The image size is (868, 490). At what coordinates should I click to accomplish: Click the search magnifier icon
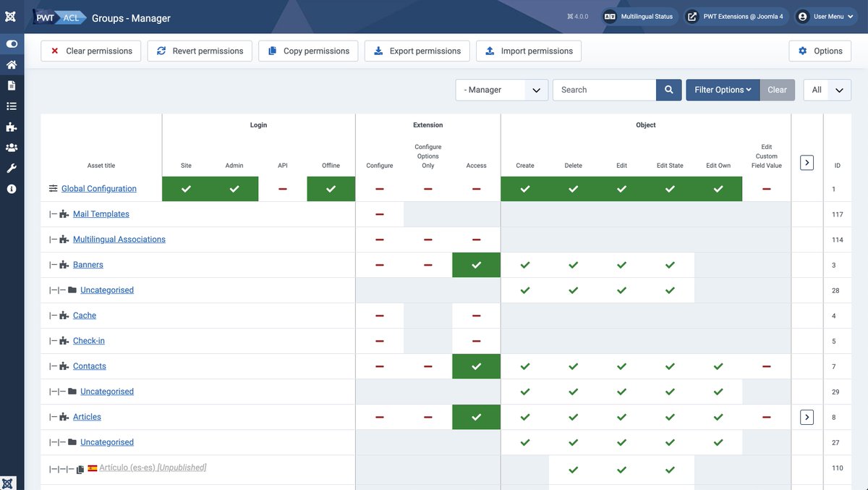pos(668,89)
